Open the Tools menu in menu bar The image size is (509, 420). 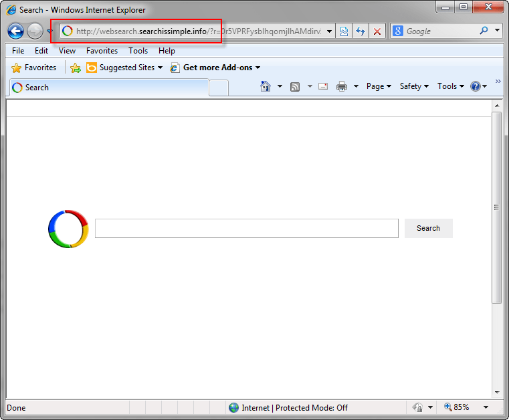138,51
